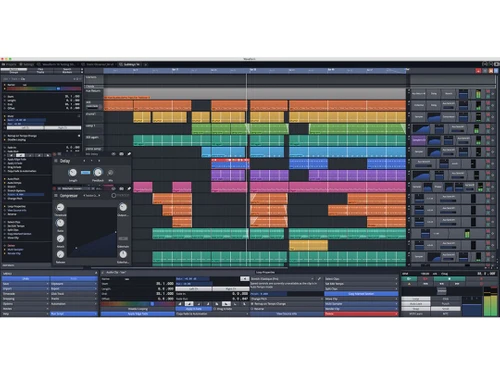Click the Apply Edge Fade button

click(138, 314)
